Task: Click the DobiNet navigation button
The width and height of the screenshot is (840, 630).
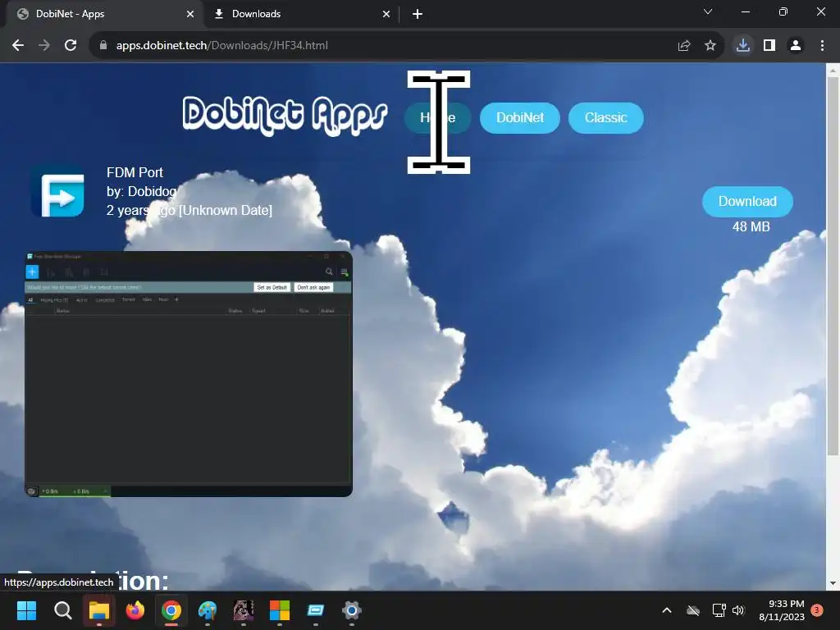Action: coord(519,118)
